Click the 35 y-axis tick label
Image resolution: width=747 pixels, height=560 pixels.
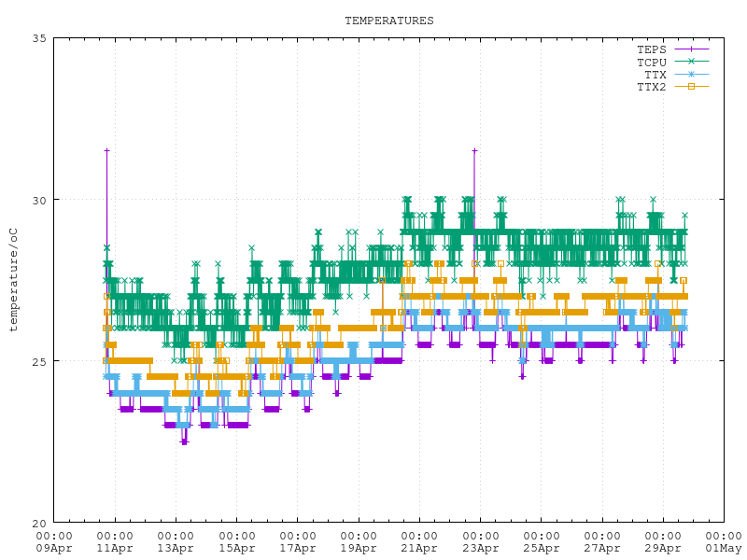(40, 38)
